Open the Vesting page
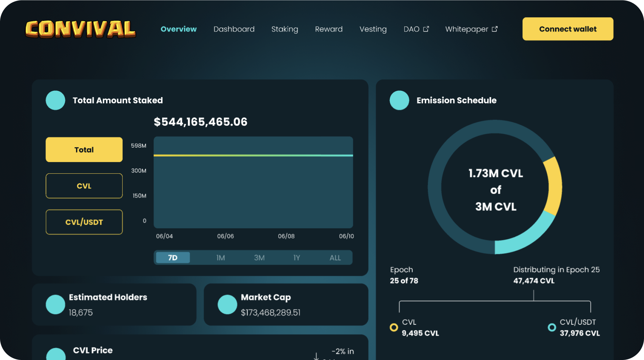The width and height of the screenshot is (644, 360). point(373,29)
